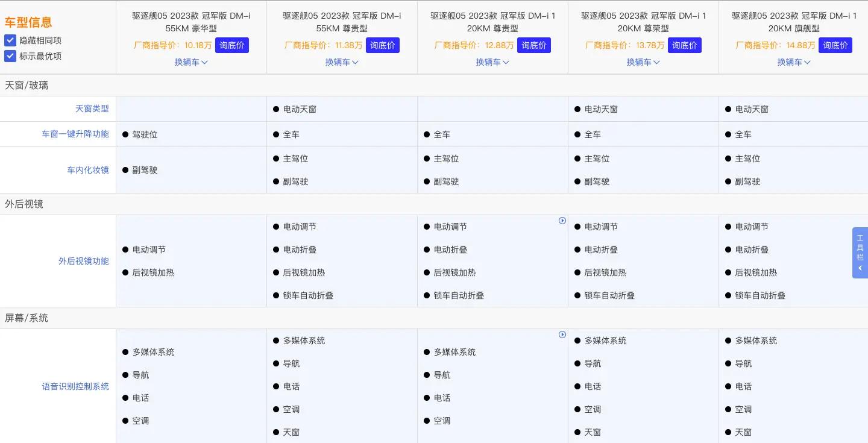Click the 车窗一键升降功能 link

point(75,134)
